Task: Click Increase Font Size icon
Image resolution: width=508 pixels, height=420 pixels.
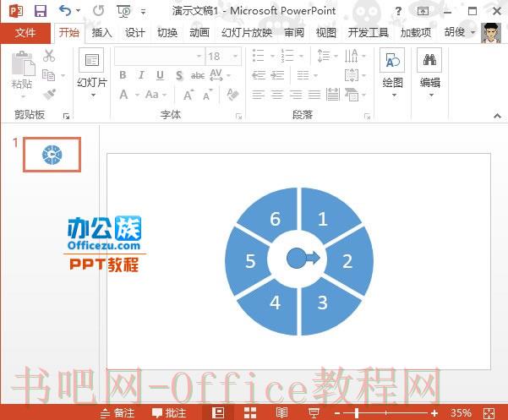Action: tap(188, 95)
